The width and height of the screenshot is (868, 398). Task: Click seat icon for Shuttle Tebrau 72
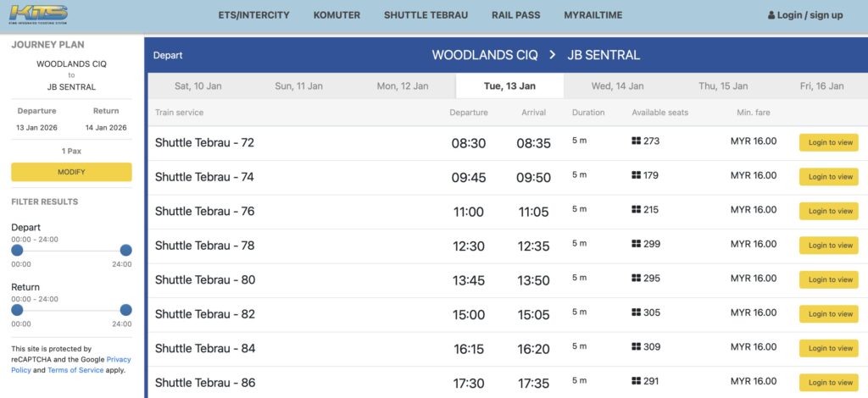(x=637, y=141)
